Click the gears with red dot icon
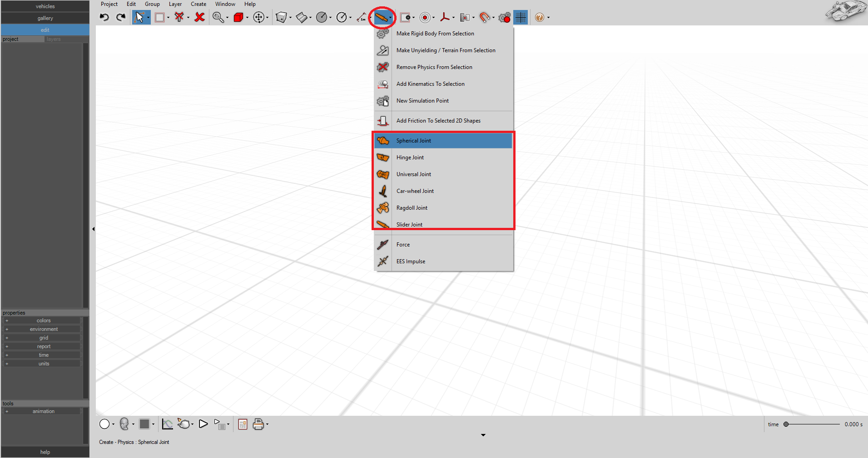The image size is (868, 458). click(x=505, y=17)
